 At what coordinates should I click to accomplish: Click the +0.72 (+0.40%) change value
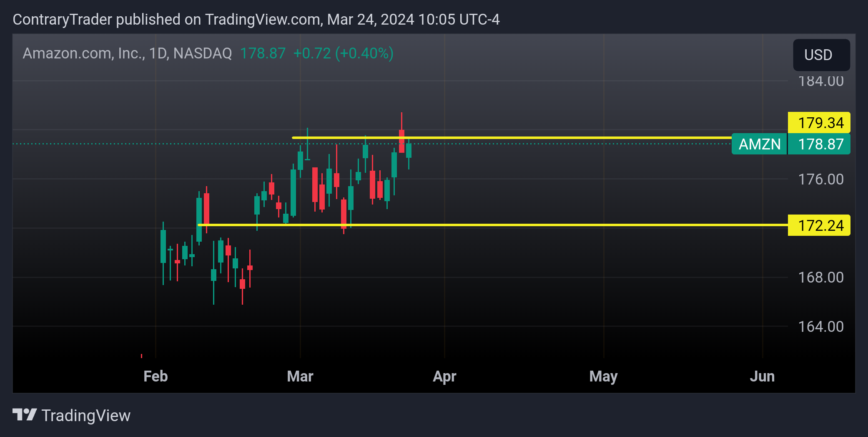[343, 53]
